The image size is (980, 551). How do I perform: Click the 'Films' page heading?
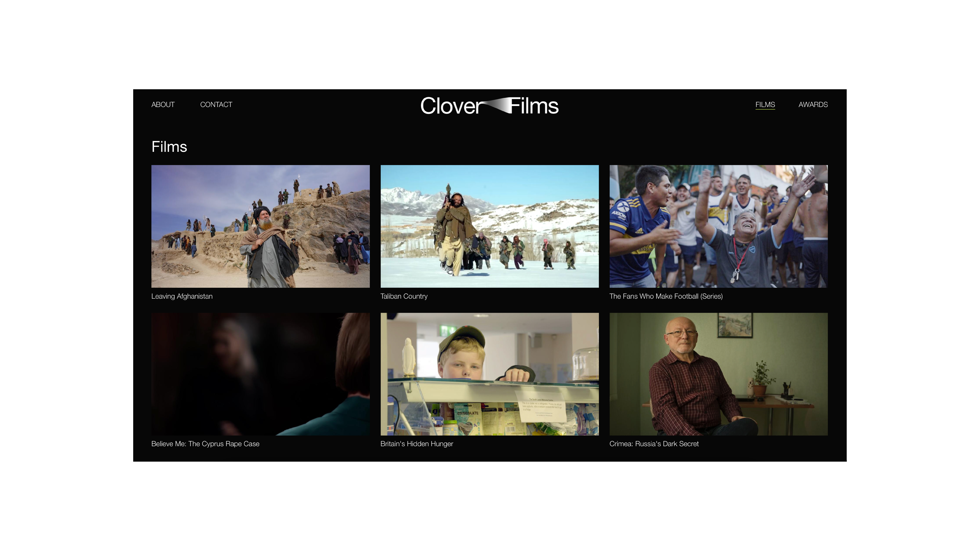coord(169,147)
